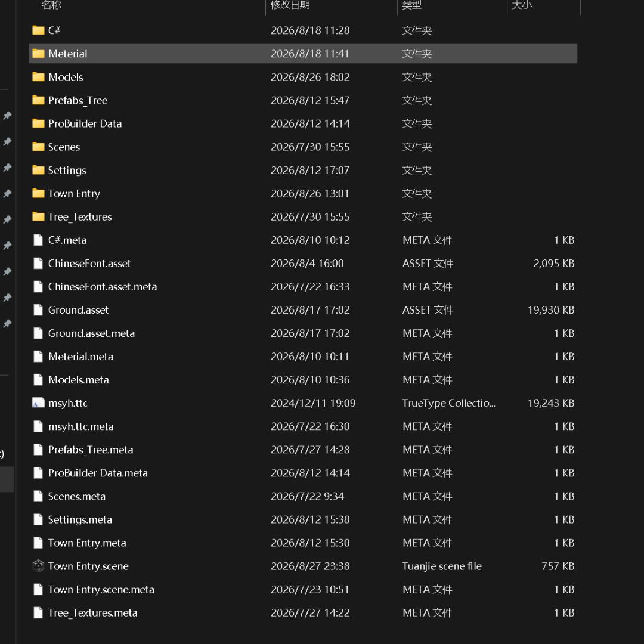Select the date 2026/8/26 13:01

point(310,193)
